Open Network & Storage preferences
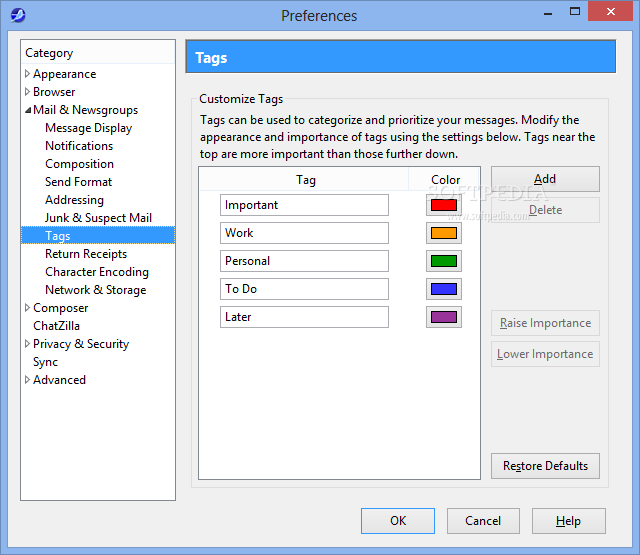640x555 pixels. click(96, 289)
